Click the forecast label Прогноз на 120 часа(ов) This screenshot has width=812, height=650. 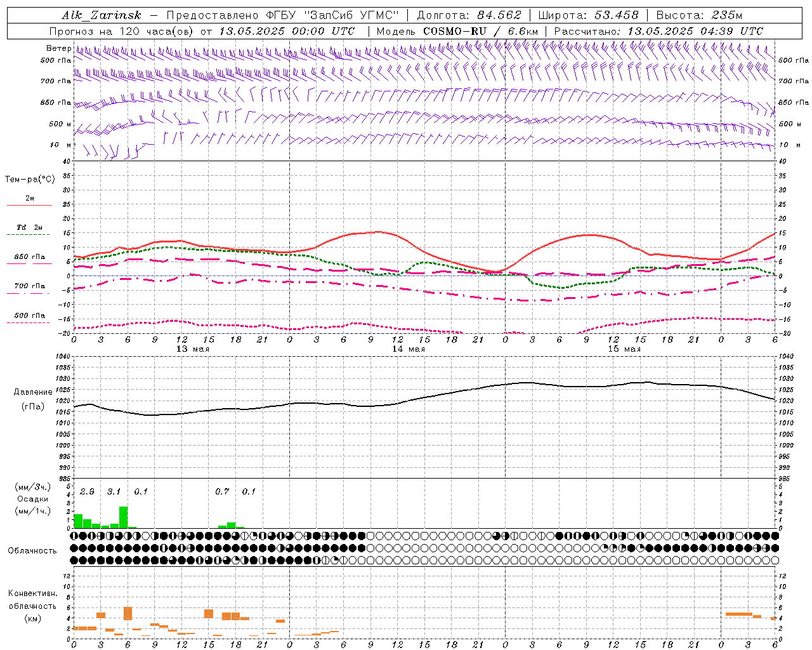tap(122, 31)
